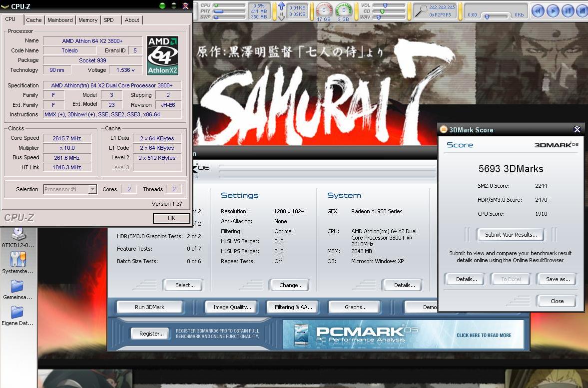This screenshot has width=588, height=388.
Task: Open the Gemeinsame folder desktop icon
Action: click(17, 290)
